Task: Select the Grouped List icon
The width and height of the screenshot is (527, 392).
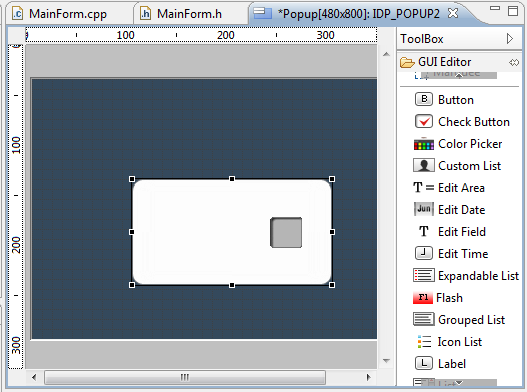Action: (x=423, y=319)
